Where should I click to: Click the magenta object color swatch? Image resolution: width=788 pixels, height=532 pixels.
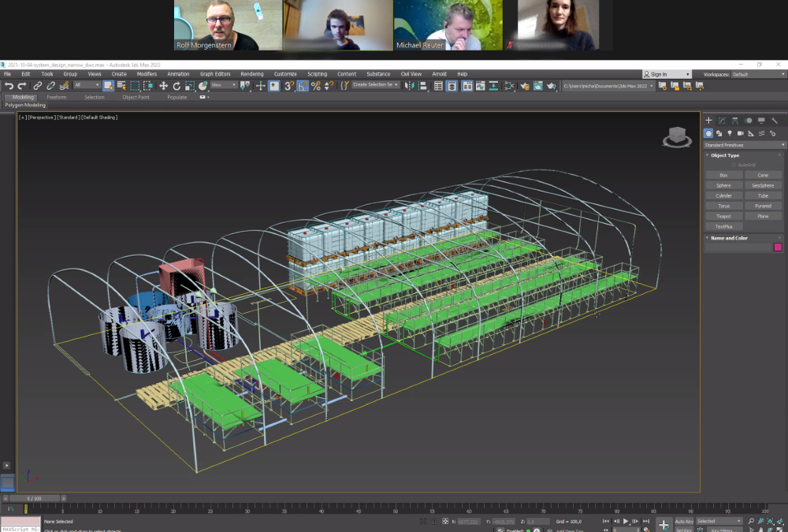tap(778, 247)
